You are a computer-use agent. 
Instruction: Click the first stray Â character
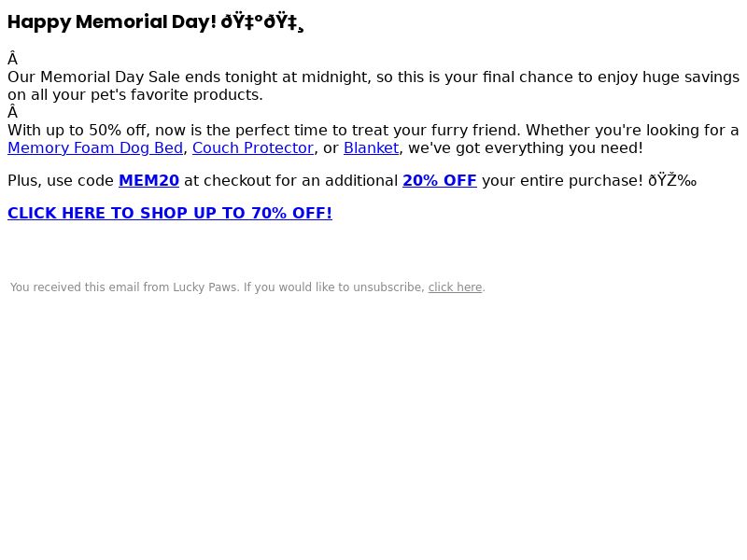tap(12, 59)
